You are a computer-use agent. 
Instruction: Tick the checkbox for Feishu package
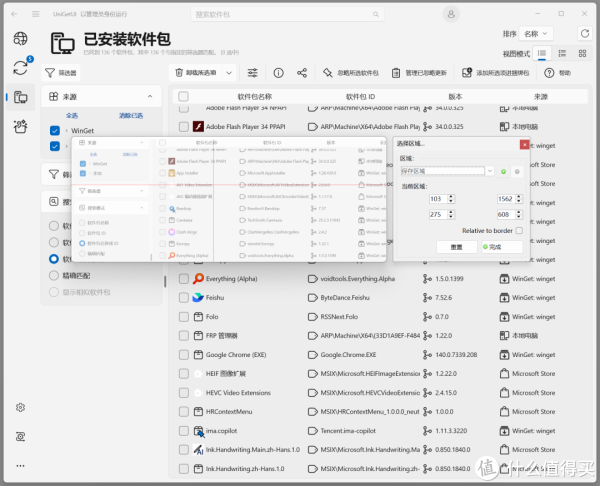[x=184, y=297]
